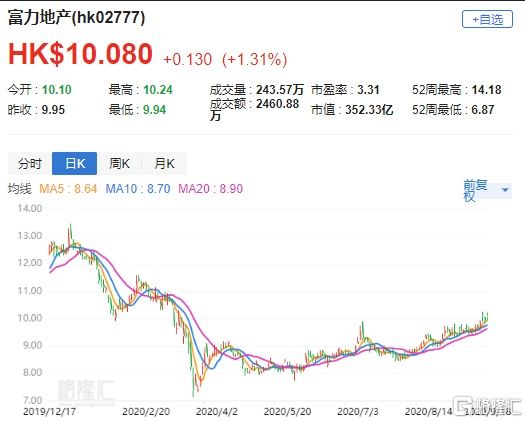Add stock to watchlist with +自选 button

487,19
